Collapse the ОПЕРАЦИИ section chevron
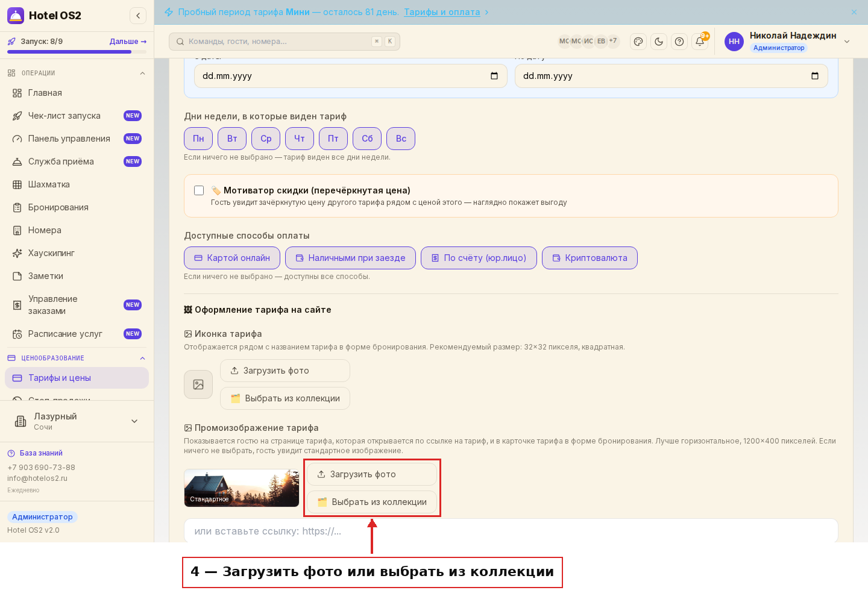868x602 pixels. [x=143, y=74]
